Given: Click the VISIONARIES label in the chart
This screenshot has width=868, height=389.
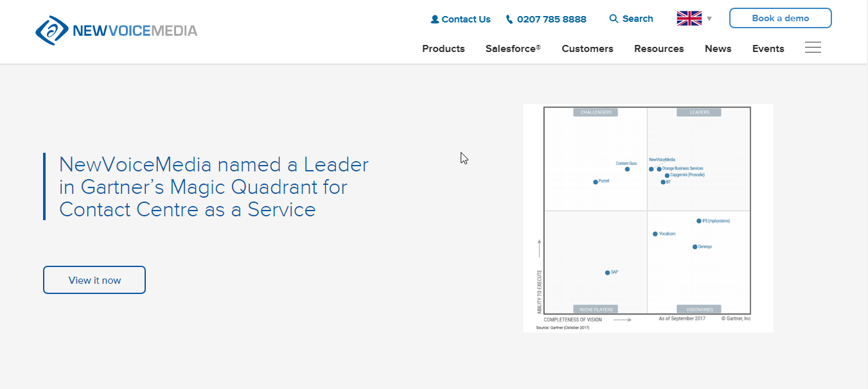Looking at the screenshot, I should tap(699, 309).
